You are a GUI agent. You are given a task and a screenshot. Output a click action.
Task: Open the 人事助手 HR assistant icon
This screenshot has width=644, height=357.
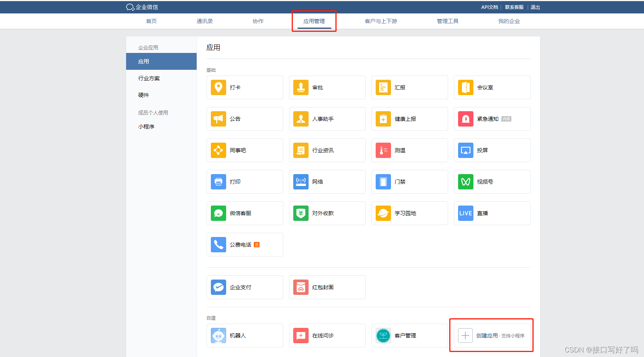click(x=301, y=119)
